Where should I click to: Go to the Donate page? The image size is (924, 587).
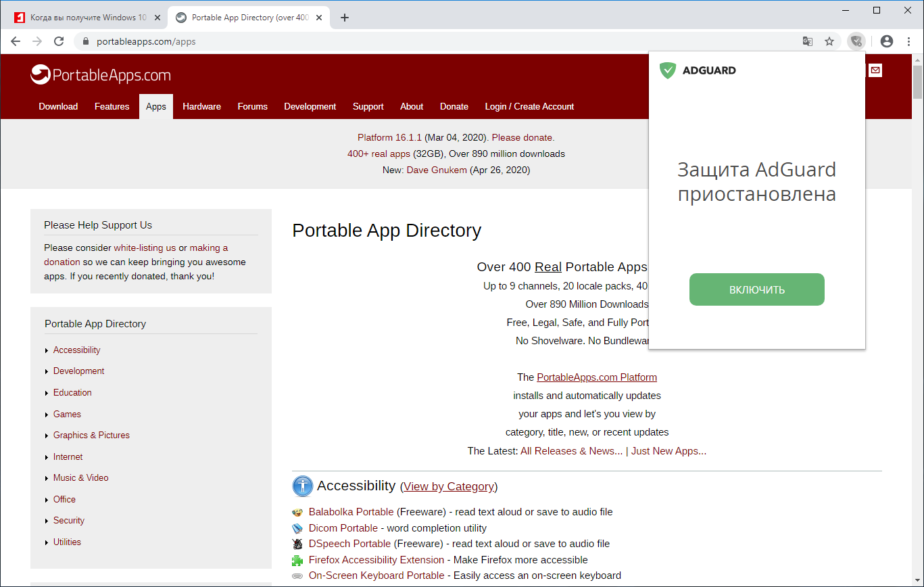(454, 106)
